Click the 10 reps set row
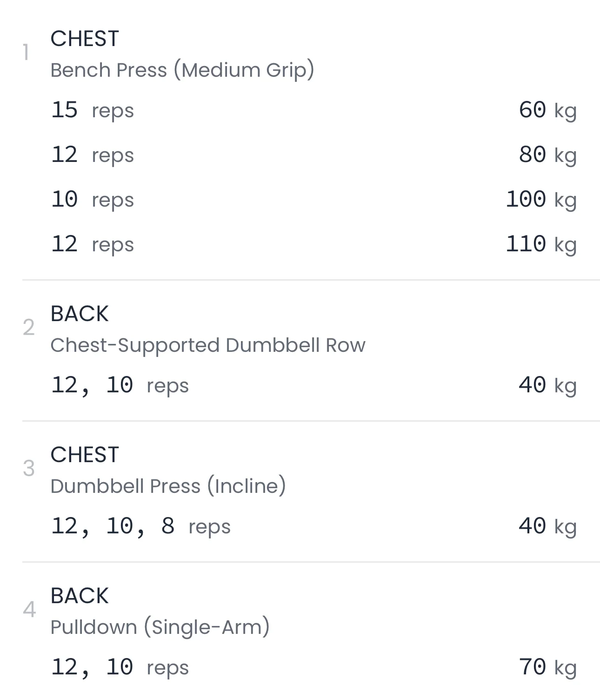Viewport: 600px width, 700px height. point(93,200)
